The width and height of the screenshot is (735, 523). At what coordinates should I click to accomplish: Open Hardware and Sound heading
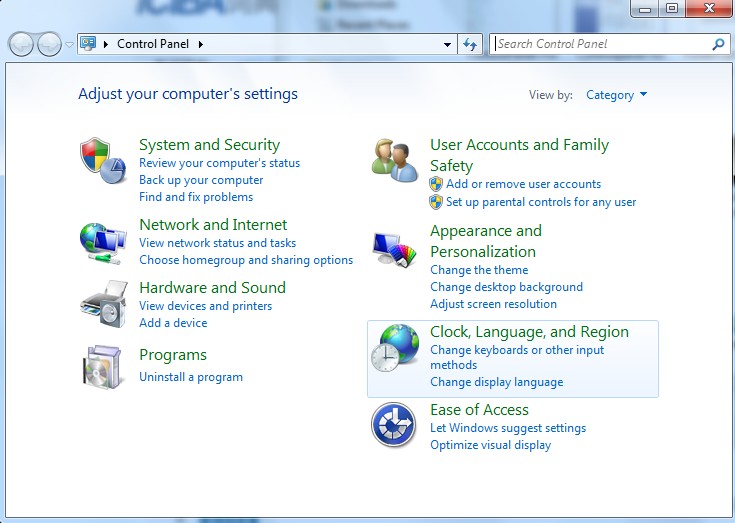click(212, 287)
